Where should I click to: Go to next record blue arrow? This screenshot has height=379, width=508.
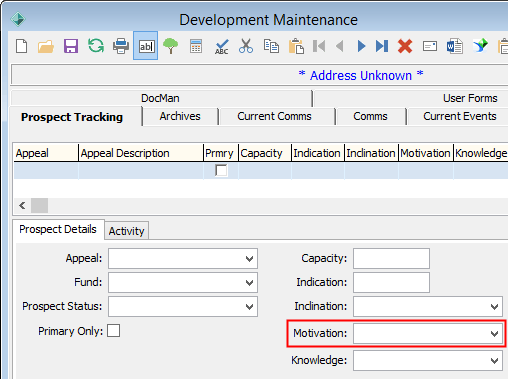(x=361, y=46)
